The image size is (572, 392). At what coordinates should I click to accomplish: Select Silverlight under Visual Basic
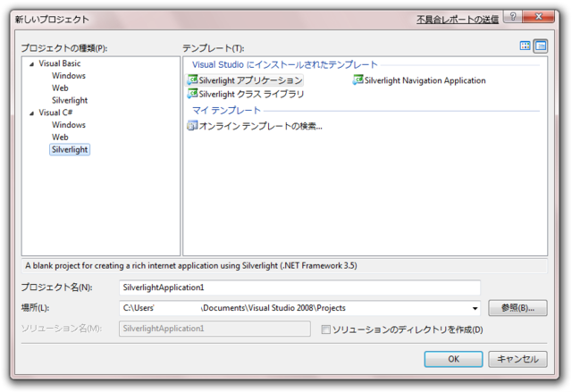[70, 100]
